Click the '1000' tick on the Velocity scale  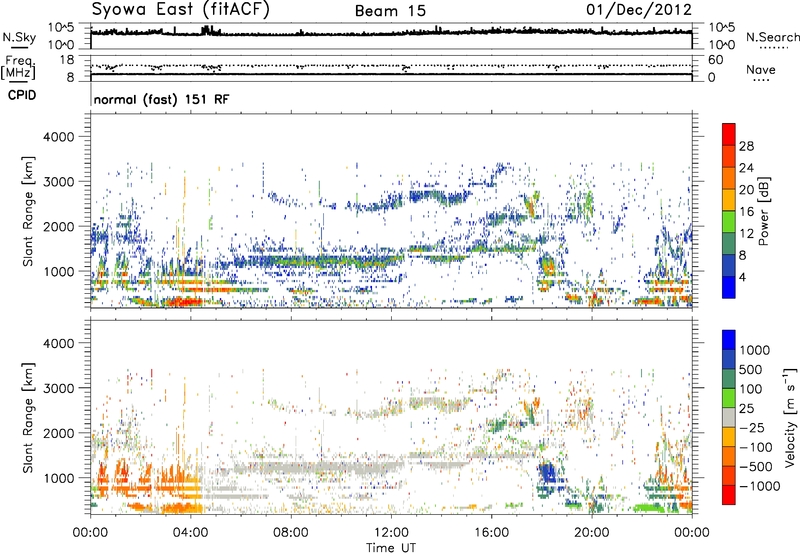pos(755,350)
